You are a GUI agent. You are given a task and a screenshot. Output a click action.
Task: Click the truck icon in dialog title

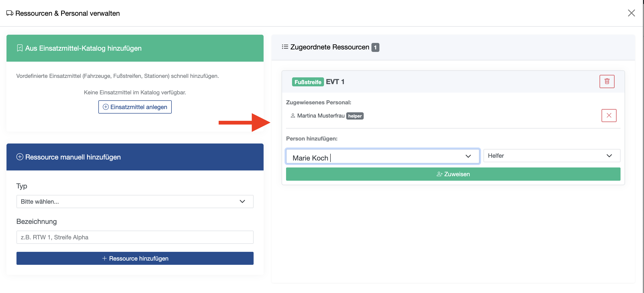click(x=10, y=13)
